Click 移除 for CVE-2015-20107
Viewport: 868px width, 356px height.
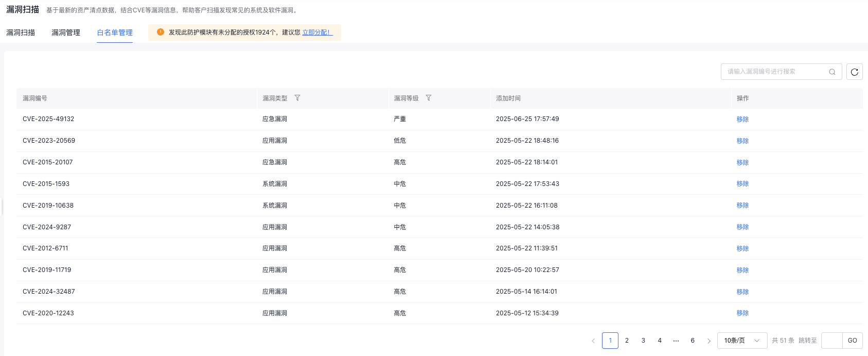pos(742,162)
